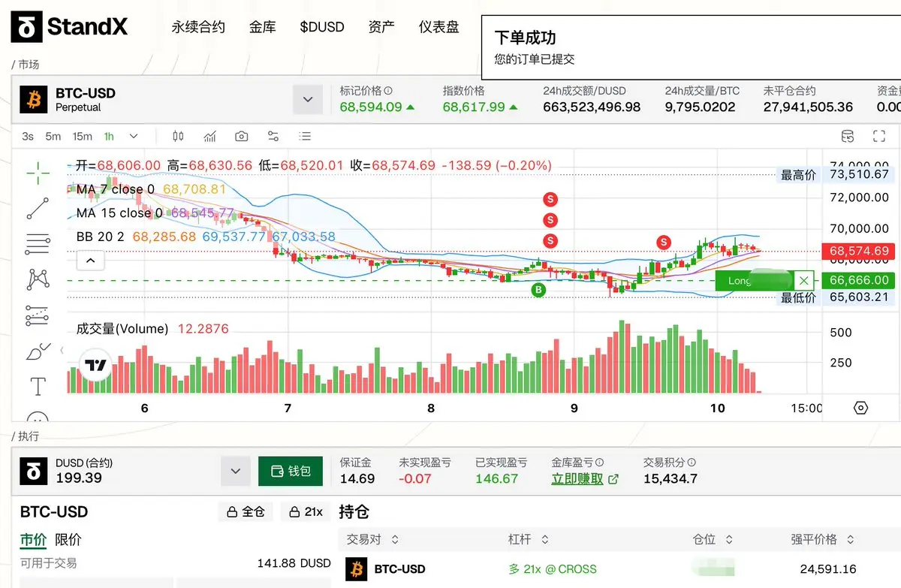Click the 24,591.16 liquidation price value

pos(828,569)
